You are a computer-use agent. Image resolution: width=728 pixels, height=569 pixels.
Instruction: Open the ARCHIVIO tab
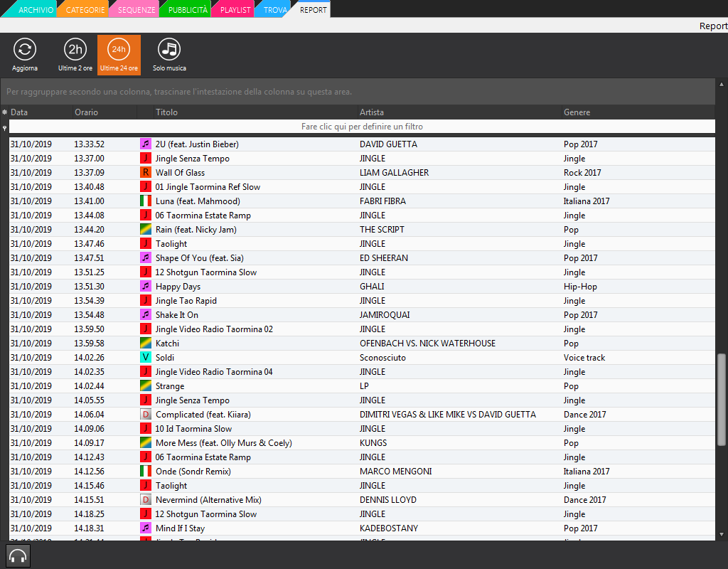coord(34,10)
